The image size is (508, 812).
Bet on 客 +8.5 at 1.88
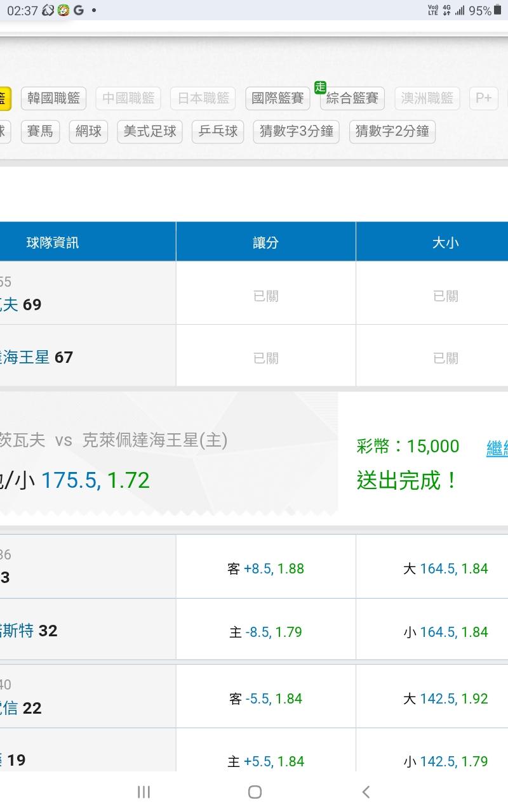point(265,569)
